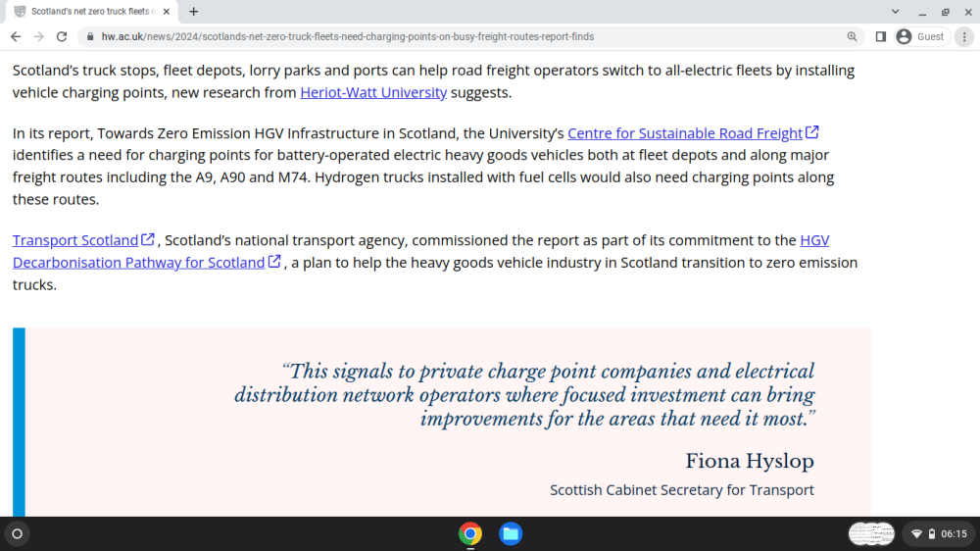The width and height of the screenshot is (980, 551).
Task: Open Centre for Sustainable Road Freight link
Action: pos(685,133)
